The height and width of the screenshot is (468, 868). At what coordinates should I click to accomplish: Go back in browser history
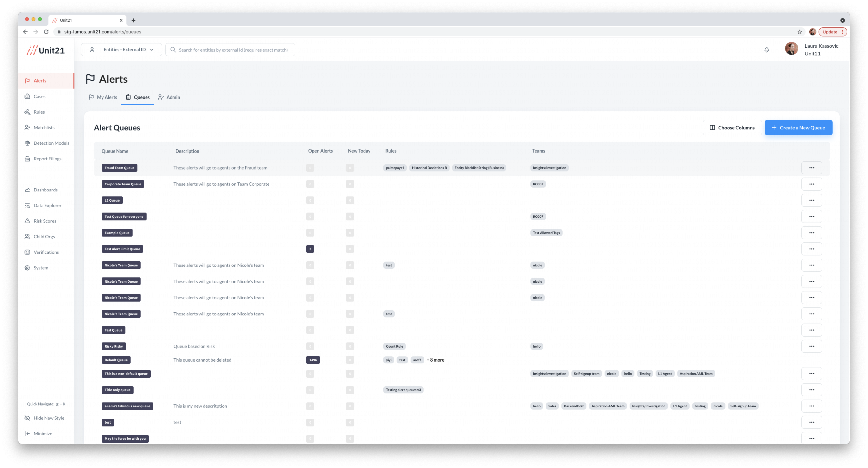(x=25, y=32)
